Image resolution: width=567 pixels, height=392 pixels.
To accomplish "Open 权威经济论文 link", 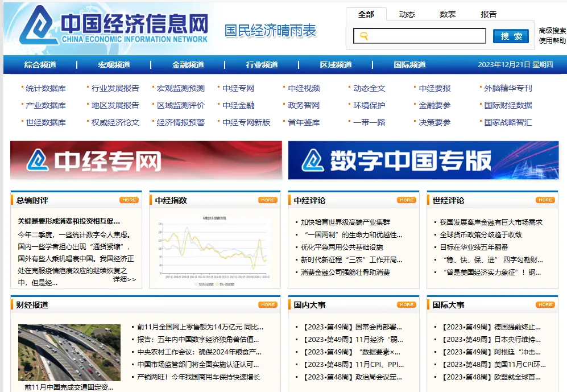I will (115, 122).
